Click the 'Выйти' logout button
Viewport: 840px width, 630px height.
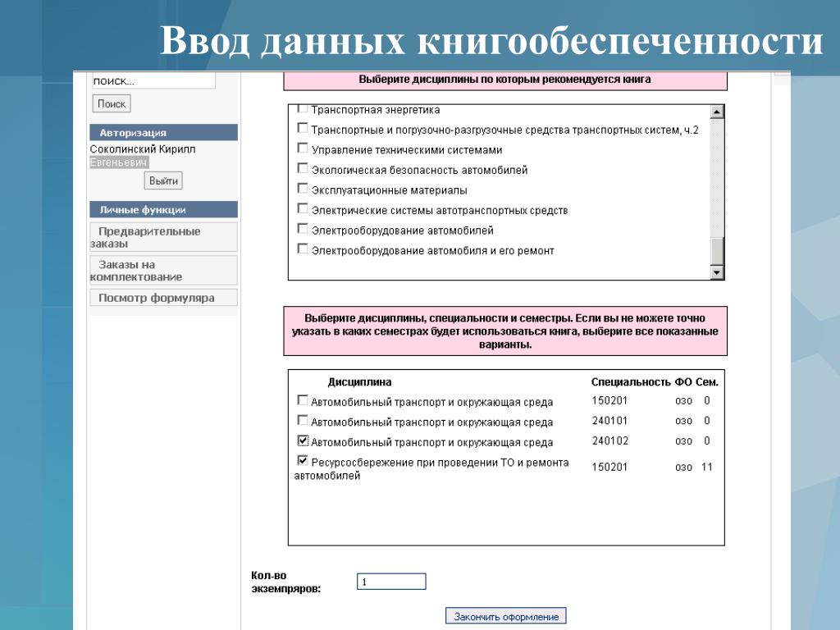[163, 180]
